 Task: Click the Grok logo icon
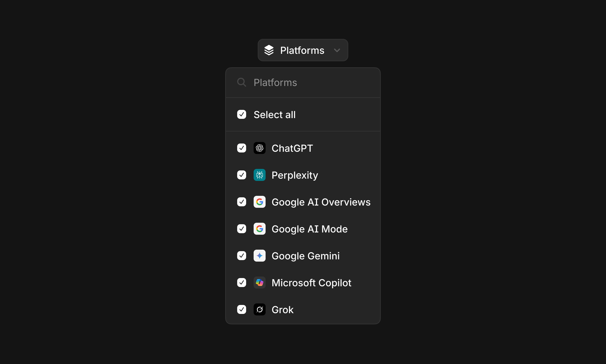coord(259,310)
